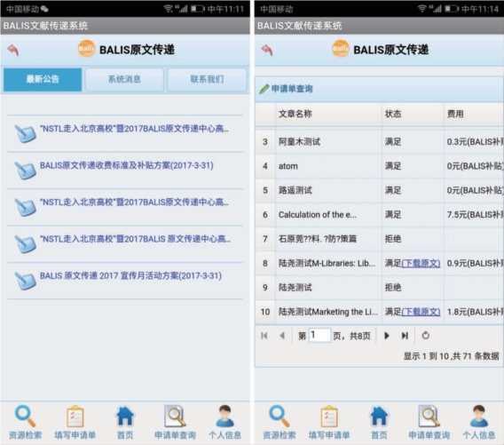Click the Balis logo on left screen
504x445 pixels.
[x=86, y=49]
